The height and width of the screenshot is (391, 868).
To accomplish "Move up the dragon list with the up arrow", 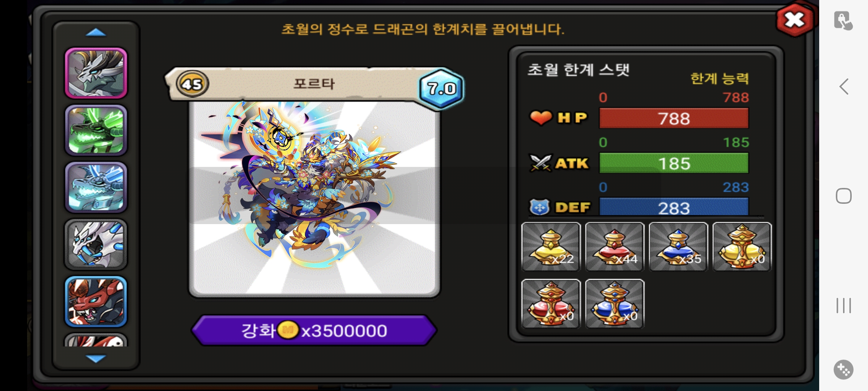I will pos(96,33).
